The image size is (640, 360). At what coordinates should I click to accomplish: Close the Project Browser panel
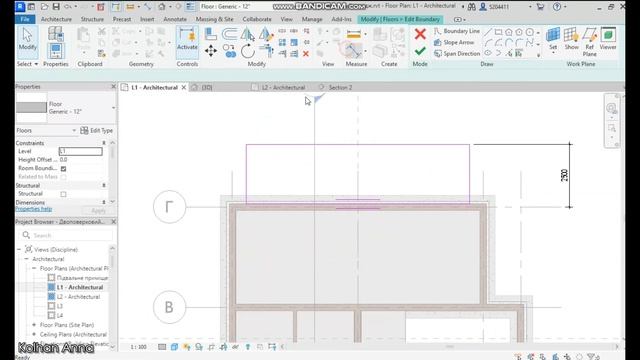pos(113,222)
